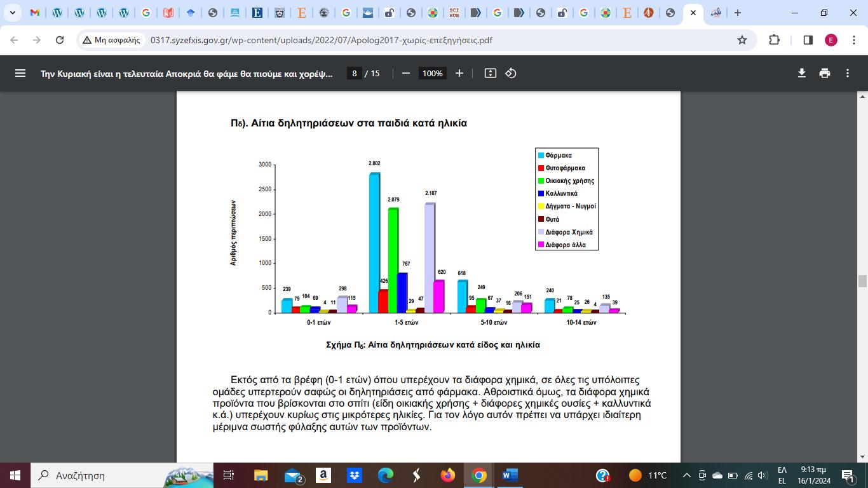Open the PDF viewer more actions menu
The image size is (868, 488).
click(848, 73)
